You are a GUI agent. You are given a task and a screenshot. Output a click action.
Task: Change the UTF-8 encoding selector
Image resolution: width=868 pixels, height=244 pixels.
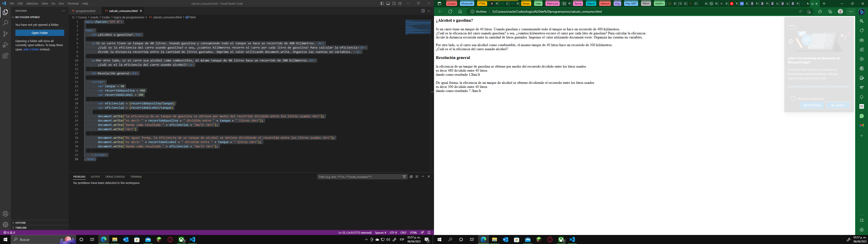click(393, 232)
